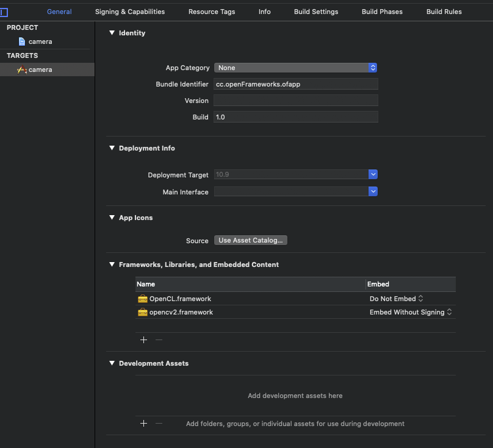493x448 pixels.
Task: Collapse the Development Assets section
Action: click(x=112, y=363)
